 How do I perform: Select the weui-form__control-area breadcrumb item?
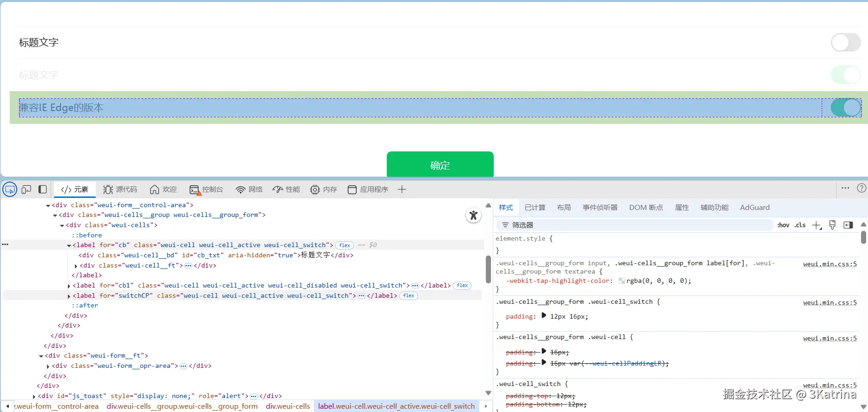(57, 406)
